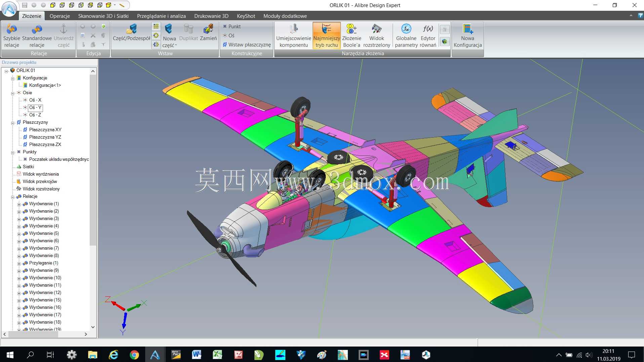Toggle Najmniejszy tryb ruchu mode
Image resolution: width=644 pixels, height=362 pixels.
pyautogui.click(x=326, y=36)
